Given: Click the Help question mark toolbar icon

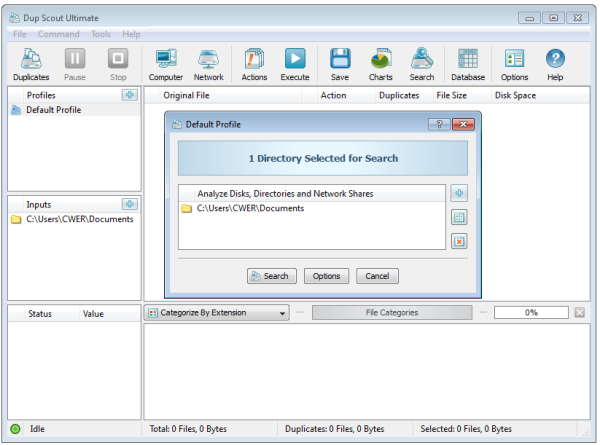Looking at the screenshot, I should click(555, 64).
